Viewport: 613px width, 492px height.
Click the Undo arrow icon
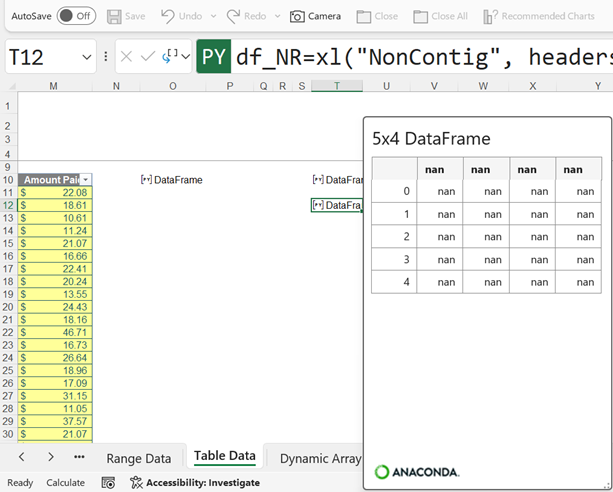pyautogui.click(x=167, y=16)
